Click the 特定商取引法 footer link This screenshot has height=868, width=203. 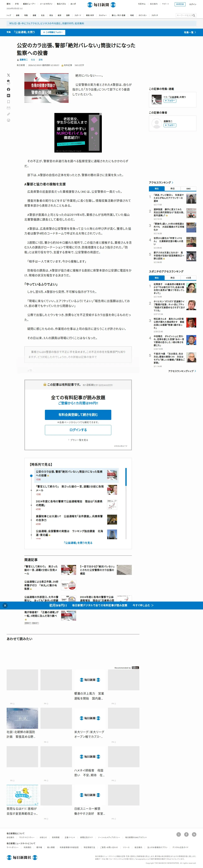[89, 847]
